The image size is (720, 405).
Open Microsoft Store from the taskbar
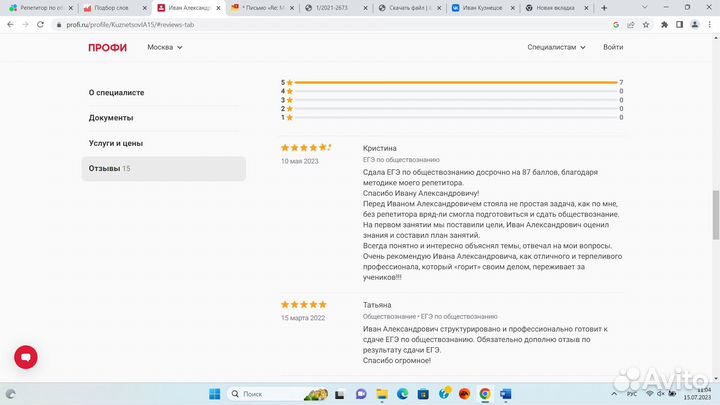(423, 394)
